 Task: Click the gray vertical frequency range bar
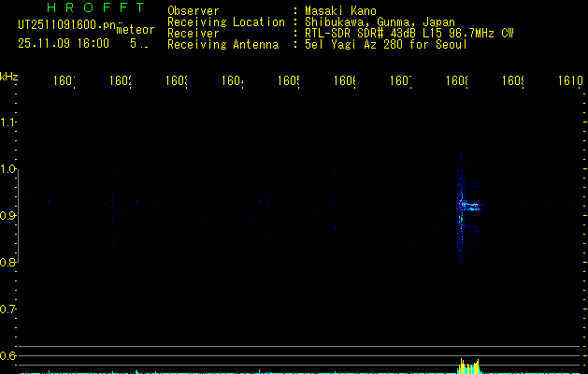pos(18,216)
